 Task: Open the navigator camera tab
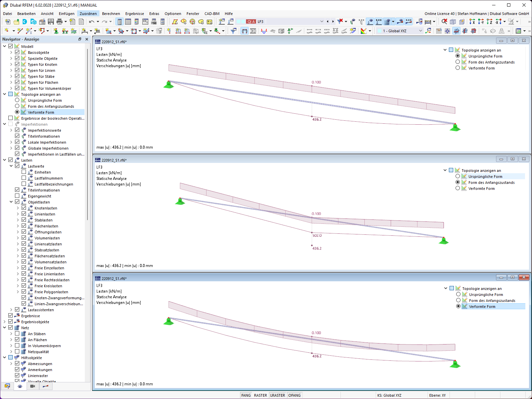[33, 386]
